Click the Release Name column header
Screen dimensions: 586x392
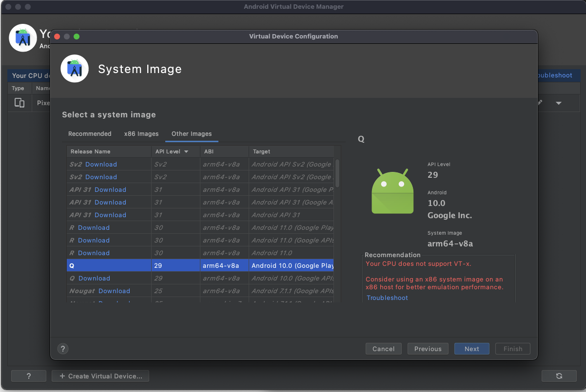109,151
